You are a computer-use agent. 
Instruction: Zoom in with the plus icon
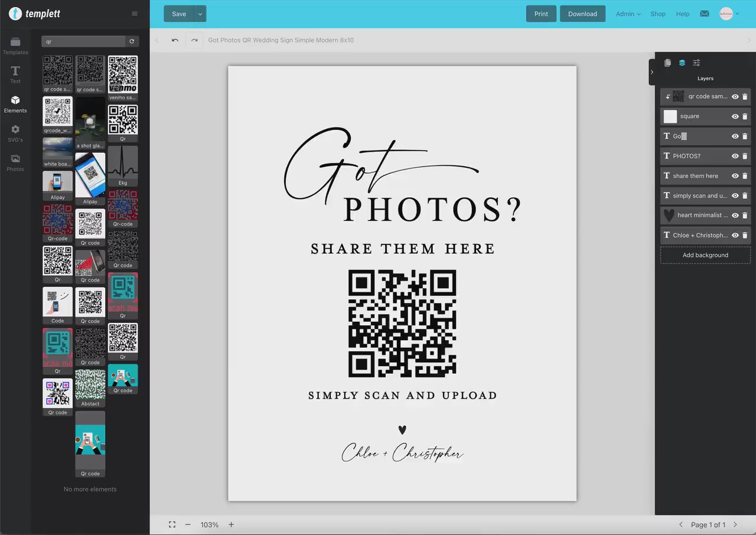[231, 524]
